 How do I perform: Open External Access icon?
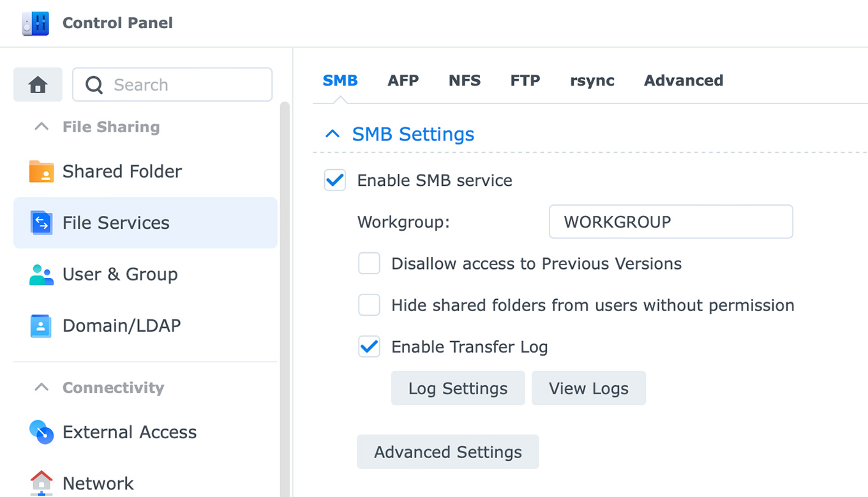41,432
